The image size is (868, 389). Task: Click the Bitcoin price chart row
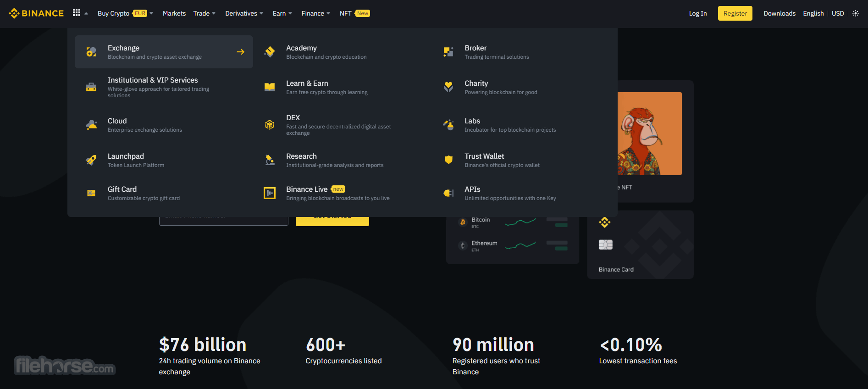tap(513, 222)
